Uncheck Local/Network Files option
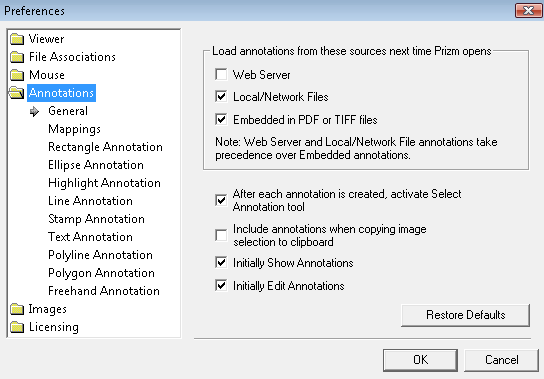The width and height of the screenshot is (544, 379). click(x=221, y=96)
